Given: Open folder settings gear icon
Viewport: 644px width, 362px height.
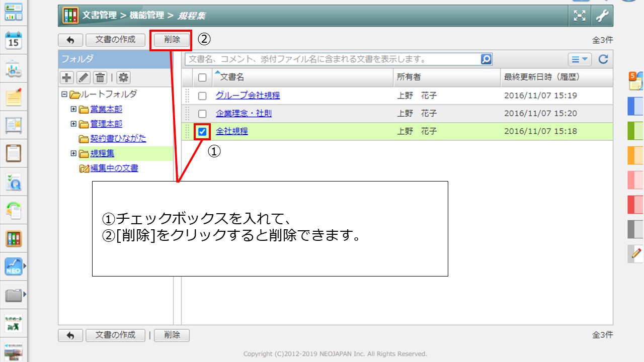Looking at the screenshot, I should point(123,77).
